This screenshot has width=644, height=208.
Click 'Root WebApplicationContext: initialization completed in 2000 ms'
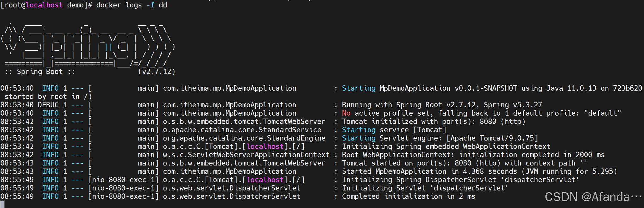pos(473,155)
